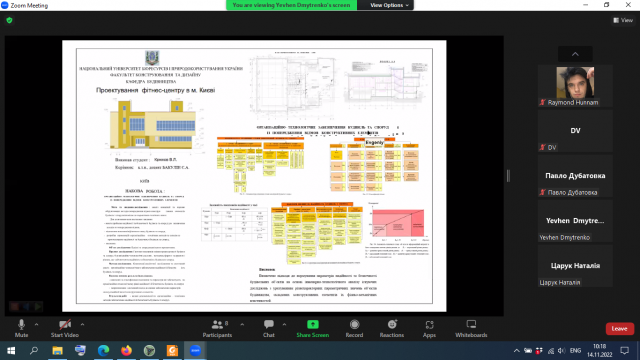640x360 pixels.
Task: Click the 'You are viewing' green banner
Action: point(291,5)
